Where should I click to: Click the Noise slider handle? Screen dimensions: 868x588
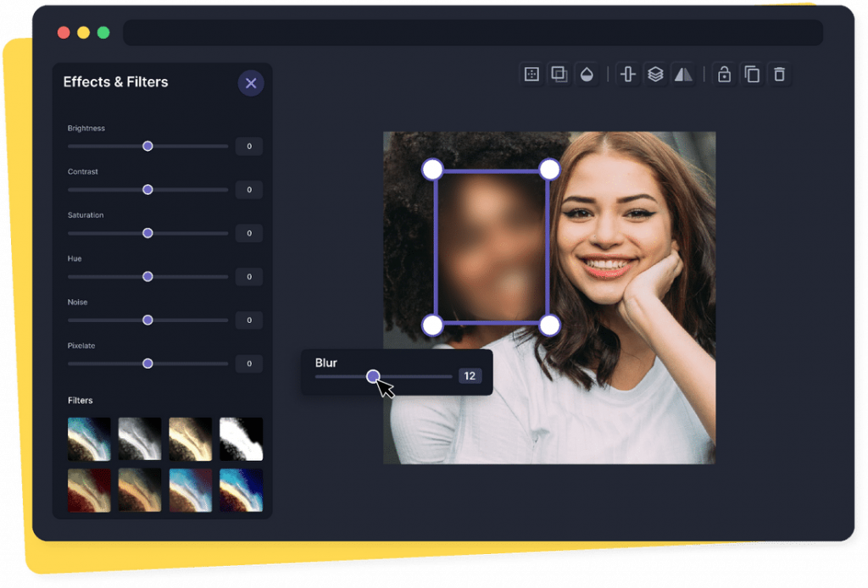coord(147,319)
